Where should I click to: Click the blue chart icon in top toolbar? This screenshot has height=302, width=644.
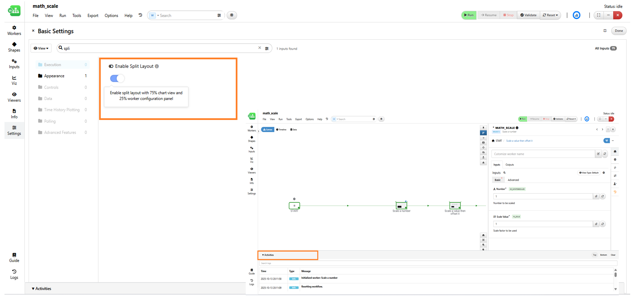pyautogui.click(x=576, y=15)
